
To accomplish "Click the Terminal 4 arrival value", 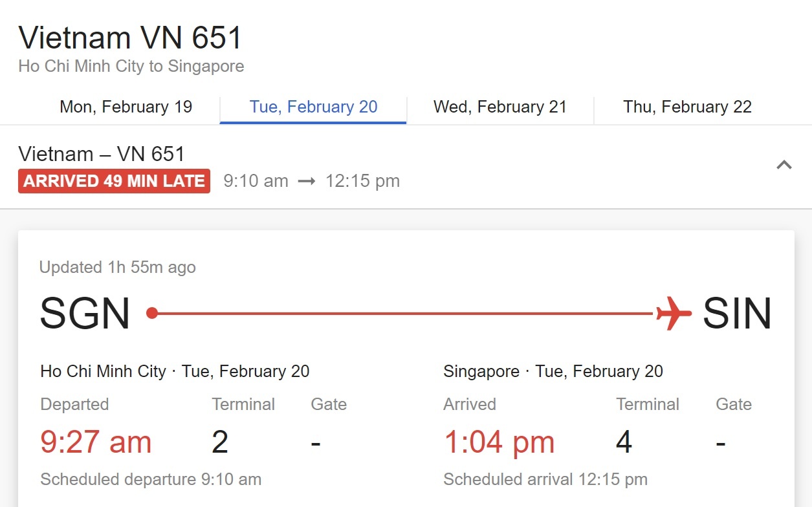I will coord(623,442).
